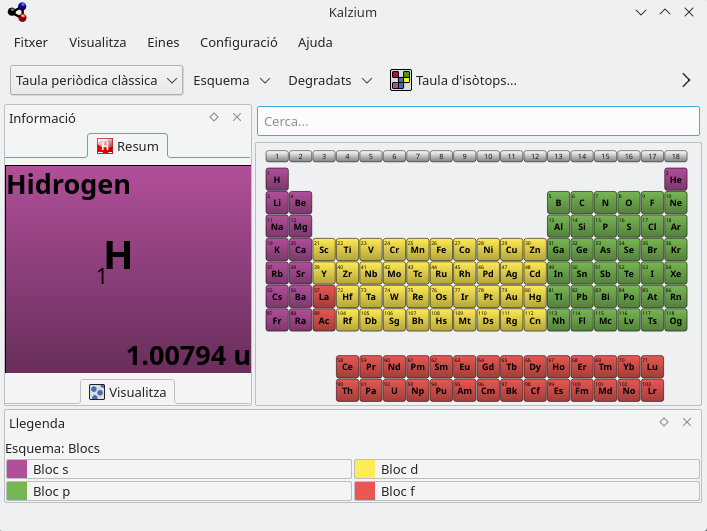Open the Ajuda menu
This screenshot has width=707, height=531.
click(315, 42)
